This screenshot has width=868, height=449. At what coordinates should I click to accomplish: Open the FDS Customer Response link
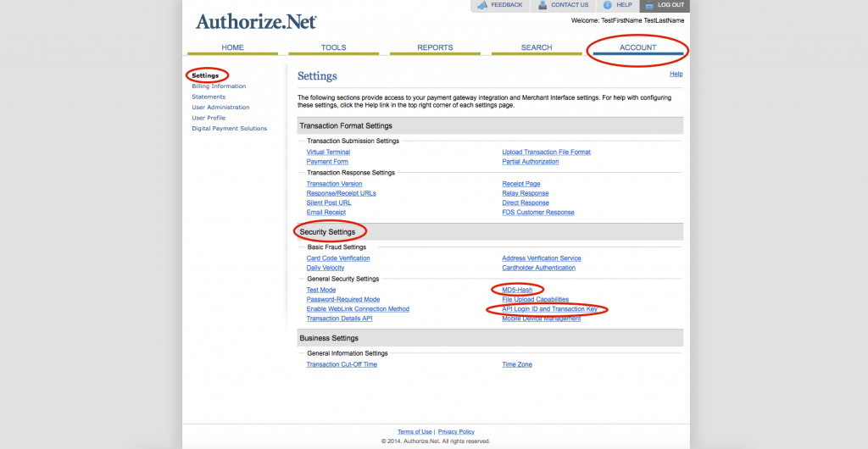[x=538, y=213]
